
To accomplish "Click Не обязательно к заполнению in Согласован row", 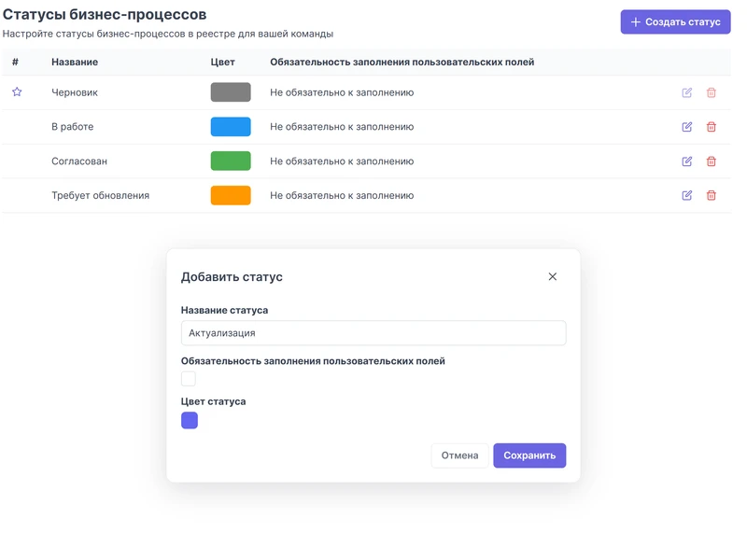I will (x=342, y=161).
